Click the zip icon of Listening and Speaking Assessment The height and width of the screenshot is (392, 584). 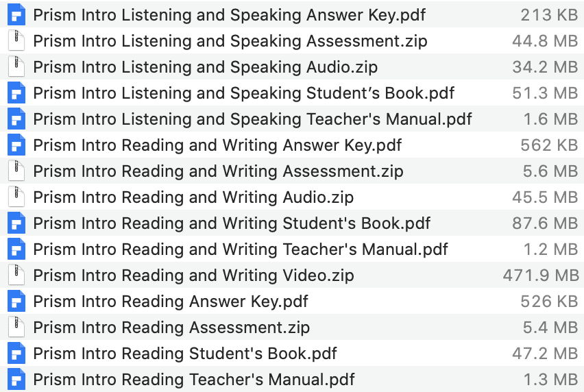[16, 40]
